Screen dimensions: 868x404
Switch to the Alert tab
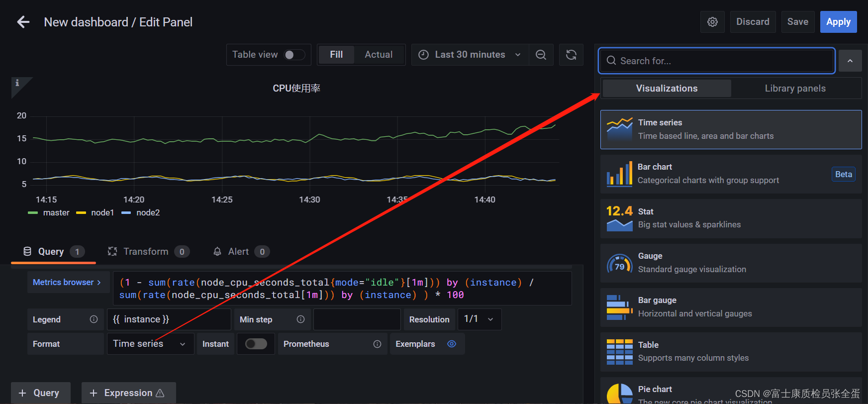click(x=241, y=252)
